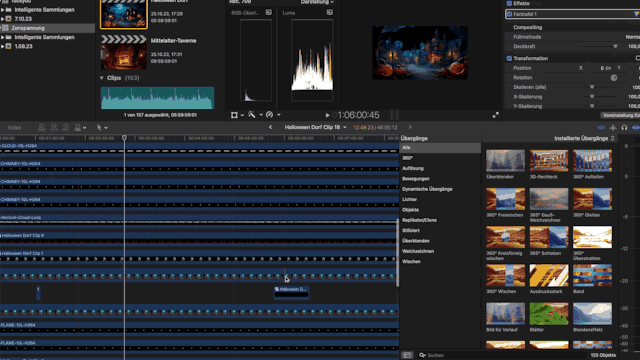
Task: Click the timeline playhead marker
Action: (x=124, y=138)
